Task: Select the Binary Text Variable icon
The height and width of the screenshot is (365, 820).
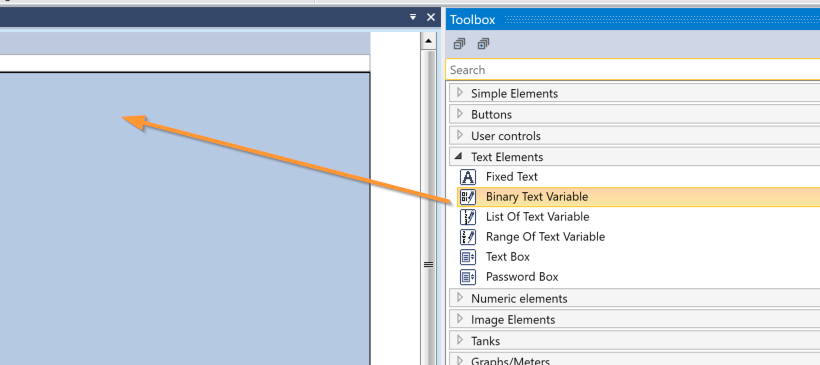Action: [x=468, y=197]
